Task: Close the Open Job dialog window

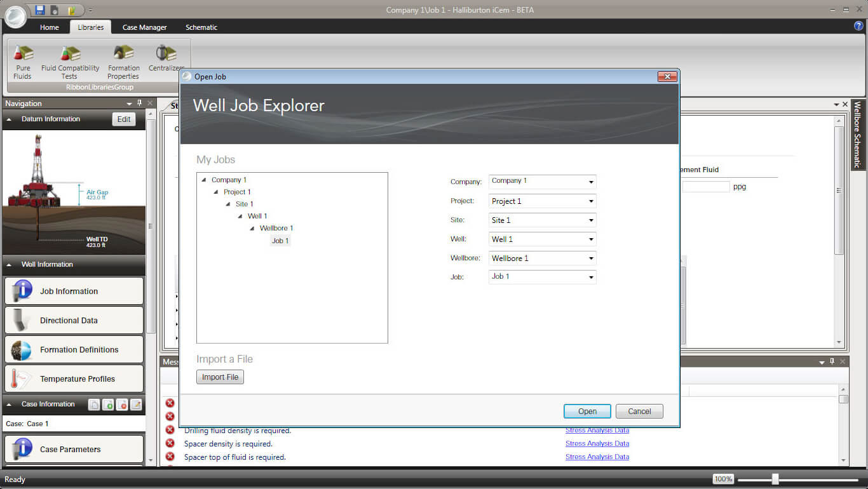Action: (667, 77)
